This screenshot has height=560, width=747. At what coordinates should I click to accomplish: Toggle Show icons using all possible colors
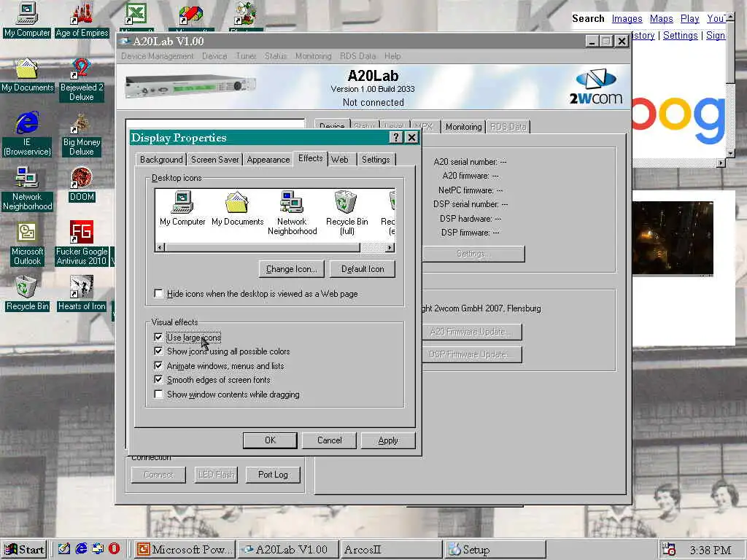[x=158, y=351]
